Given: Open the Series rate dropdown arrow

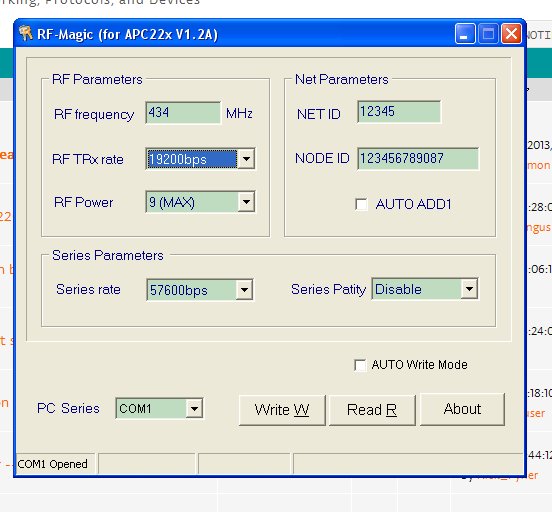Looking at the screenshot, I should [244, 290].
